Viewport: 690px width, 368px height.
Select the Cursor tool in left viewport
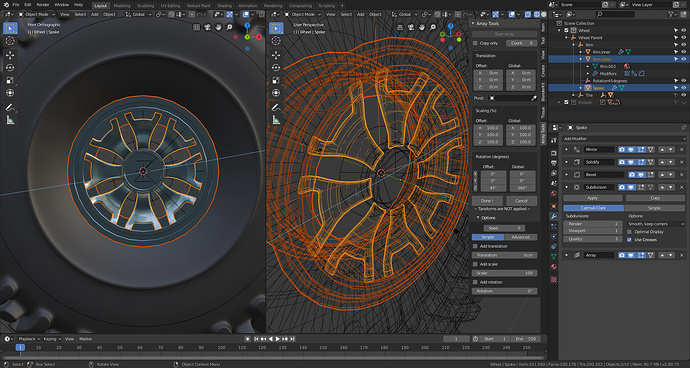coord(10,40)
